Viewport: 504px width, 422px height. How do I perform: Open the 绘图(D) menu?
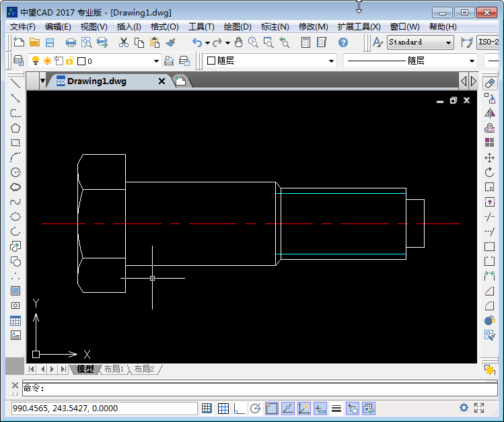click(x=237, y=27)
